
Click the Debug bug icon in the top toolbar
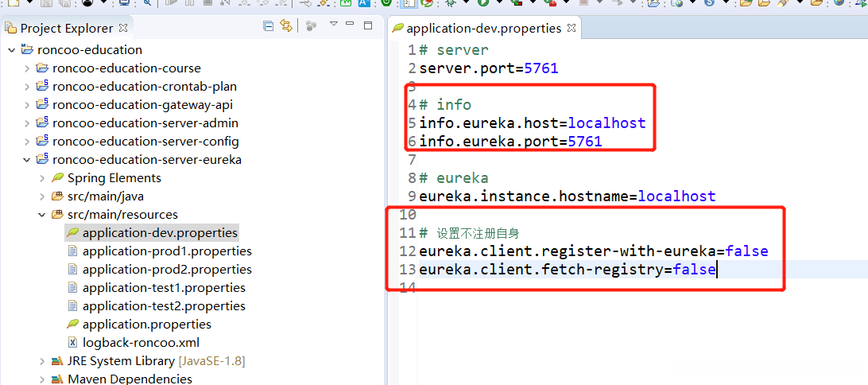(450, 2)
